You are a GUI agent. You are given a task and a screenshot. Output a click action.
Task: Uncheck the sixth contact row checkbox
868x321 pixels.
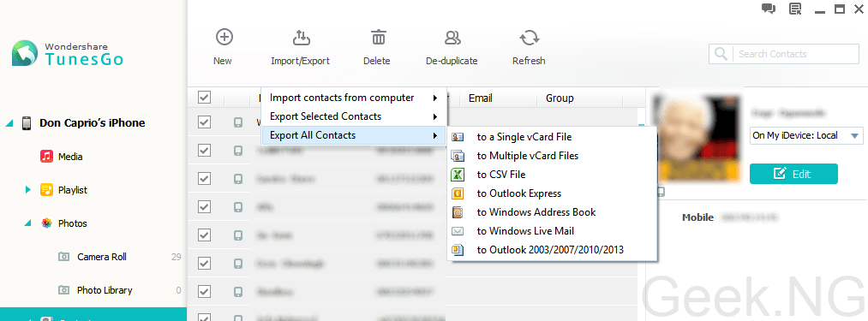tap(204, 264)
